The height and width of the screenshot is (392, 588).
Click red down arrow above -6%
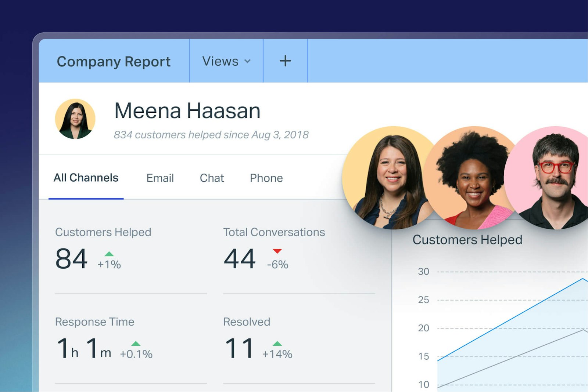click(x=277, y=251)
